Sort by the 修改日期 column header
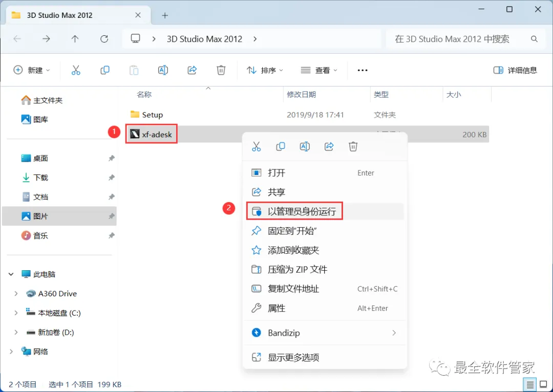 (301, 95)
